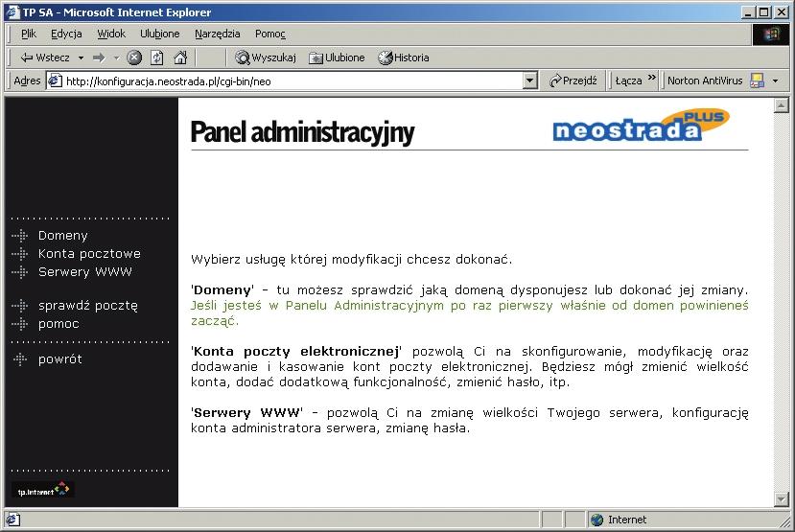Open Historia history toolbar button
This screenshot has width=795, height=532.
404,58
